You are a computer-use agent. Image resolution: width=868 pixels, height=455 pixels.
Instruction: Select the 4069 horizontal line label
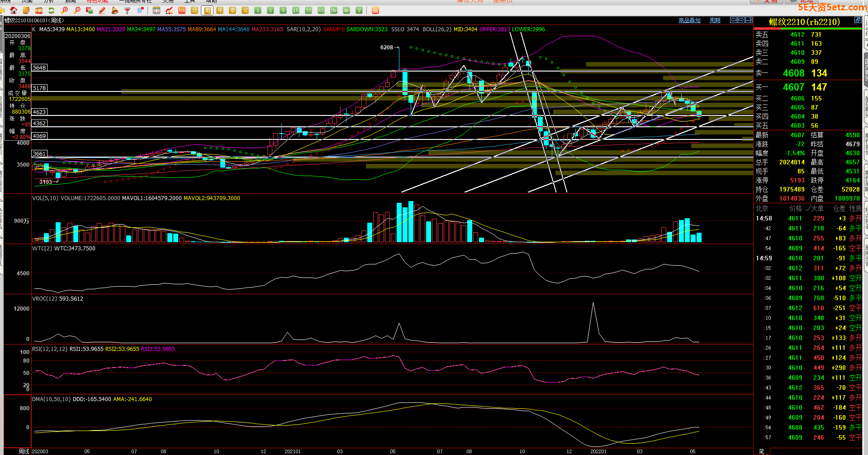39,136
